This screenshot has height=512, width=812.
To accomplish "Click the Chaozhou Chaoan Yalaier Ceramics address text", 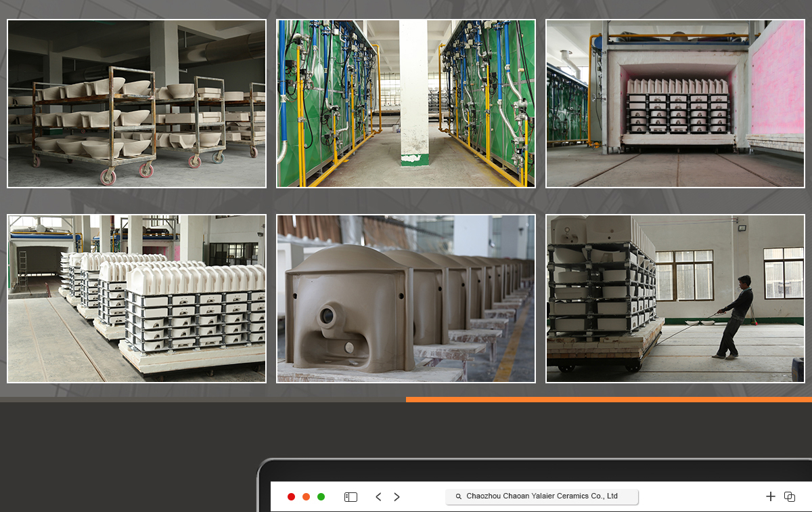I will click(541, 496).
